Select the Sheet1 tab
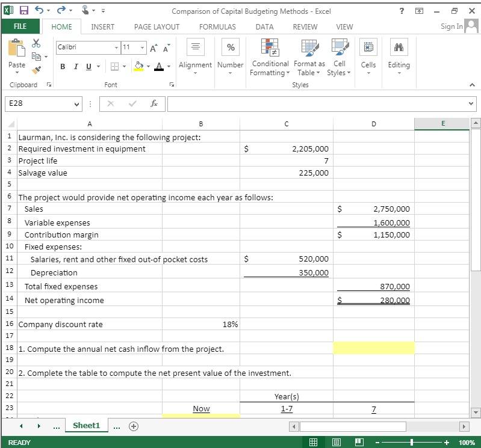The image size is (481, 448). (87, 426)
